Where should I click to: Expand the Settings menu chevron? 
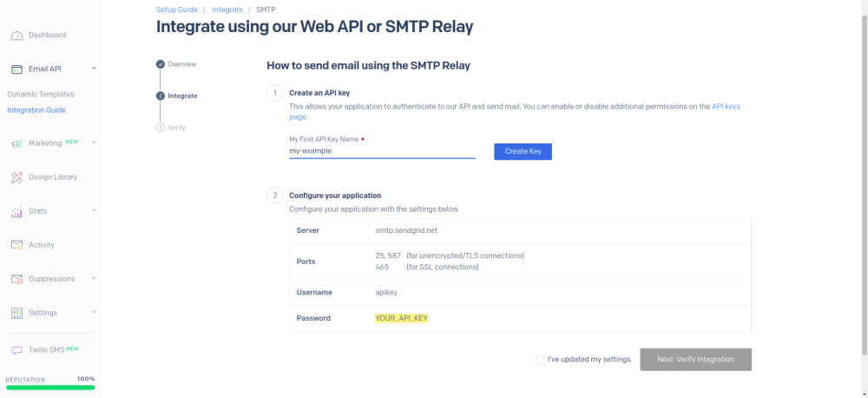(x=93, y=313)
